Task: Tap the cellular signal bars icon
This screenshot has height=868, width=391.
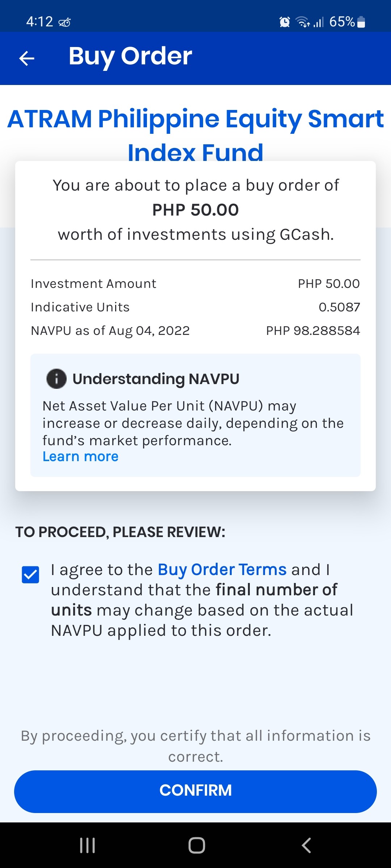Action: point(319,22)
